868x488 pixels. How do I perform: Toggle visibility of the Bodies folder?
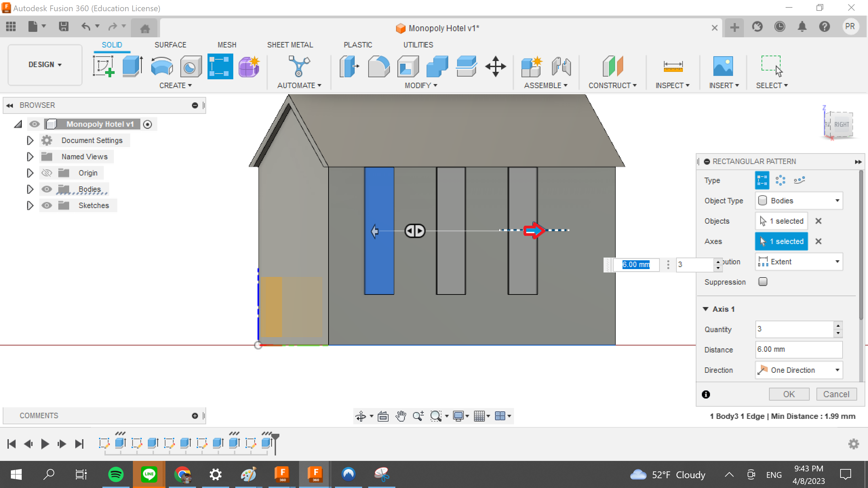[47, 189]
